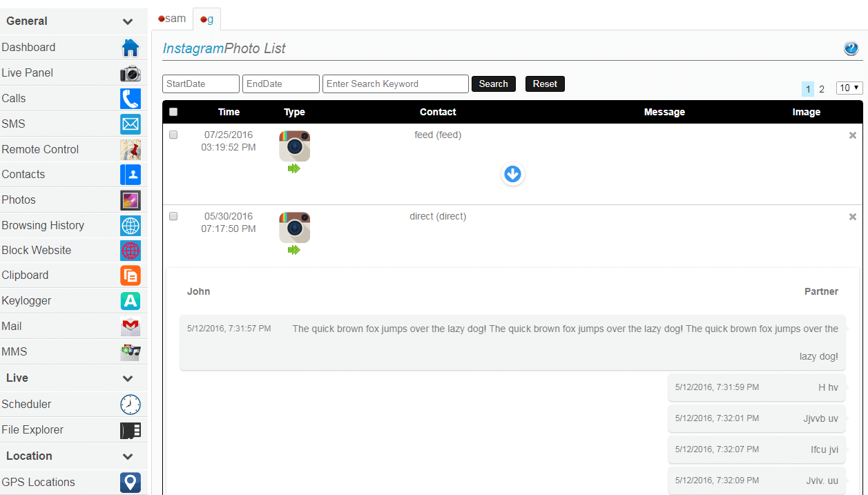Click the Partner label in conversation header

pyautogui.click(x=821, y=291)
